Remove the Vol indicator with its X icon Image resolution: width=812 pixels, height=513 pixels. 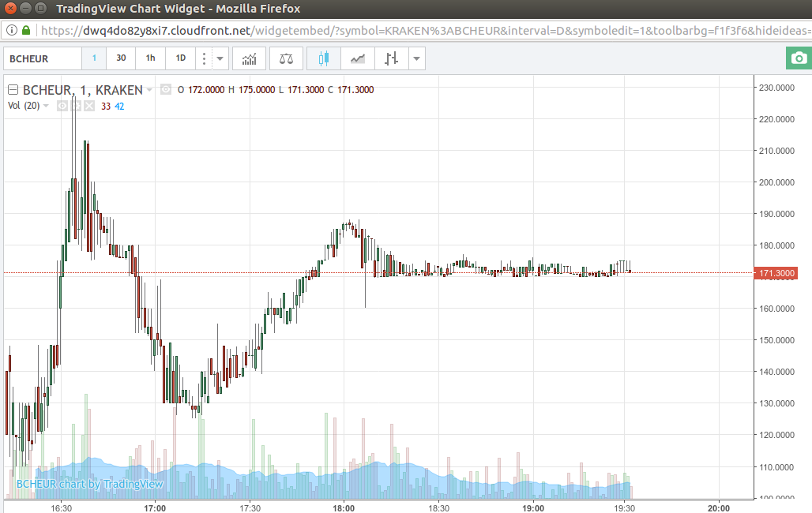(x=89, y=106)
